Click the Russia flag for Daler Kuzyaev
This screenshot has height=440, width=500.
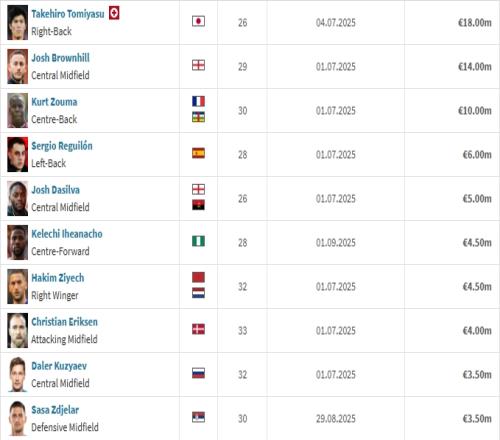198,373
